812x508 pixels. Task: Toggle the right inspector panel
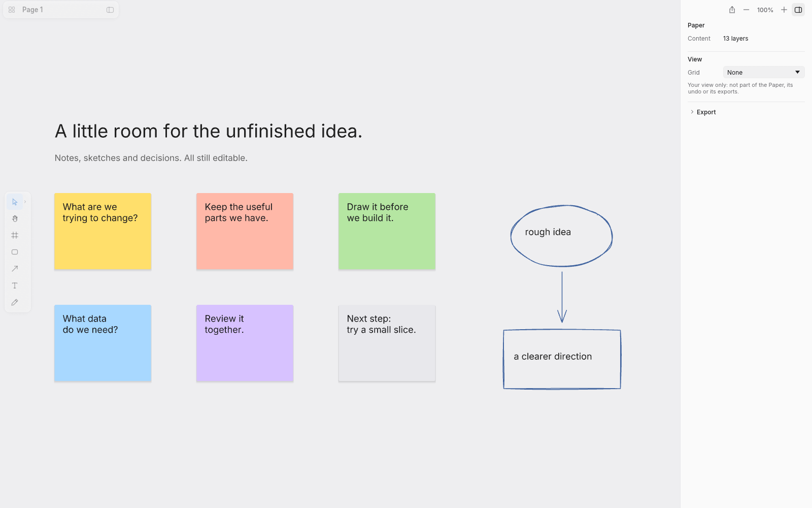point(798,10)
